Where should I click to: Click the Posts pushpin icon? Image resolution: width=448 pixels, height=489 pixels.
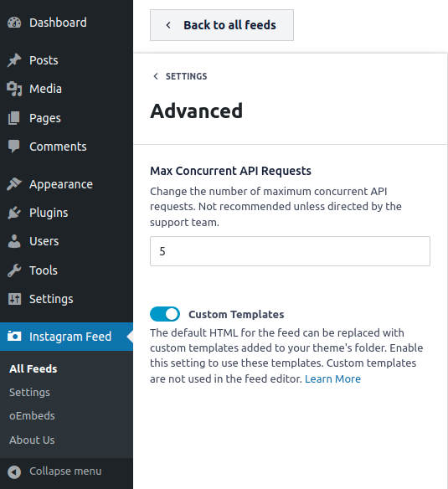[14, 60]
